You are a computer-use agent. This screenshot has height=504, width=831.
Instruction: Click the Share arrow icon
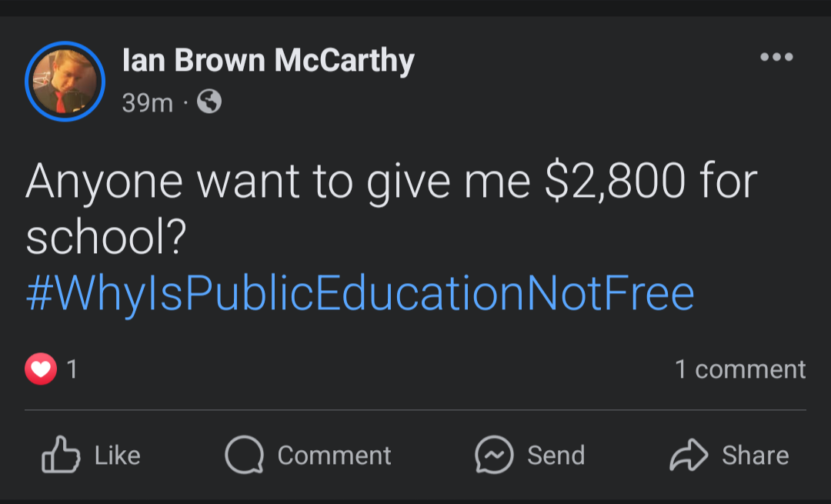point(688,455)
